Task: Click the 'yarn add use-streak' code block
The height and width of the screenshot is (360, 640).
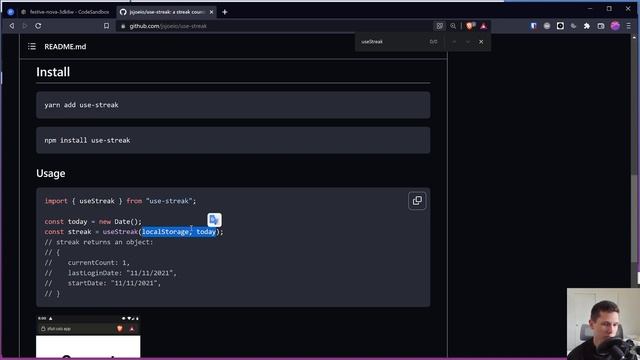Action: coord(233,105)
